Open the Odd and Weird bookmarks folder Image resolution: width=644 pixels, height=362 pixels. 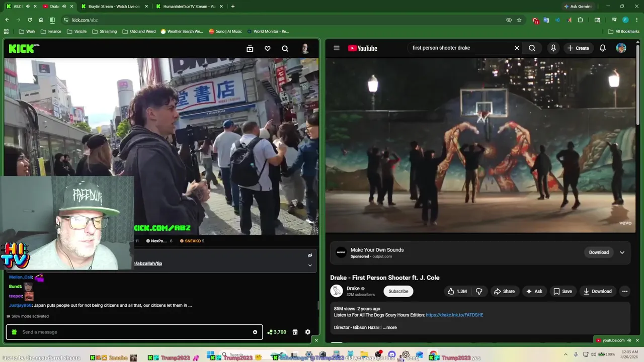(x=139, y=31)
